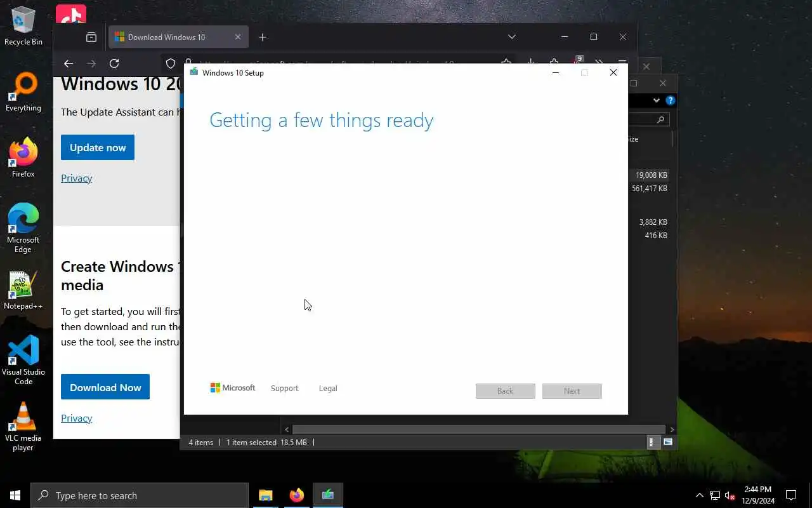The height and width of the screenshot is (508, 812).
Task: Open a new Firefox tab
Action: tap(263, 37)
